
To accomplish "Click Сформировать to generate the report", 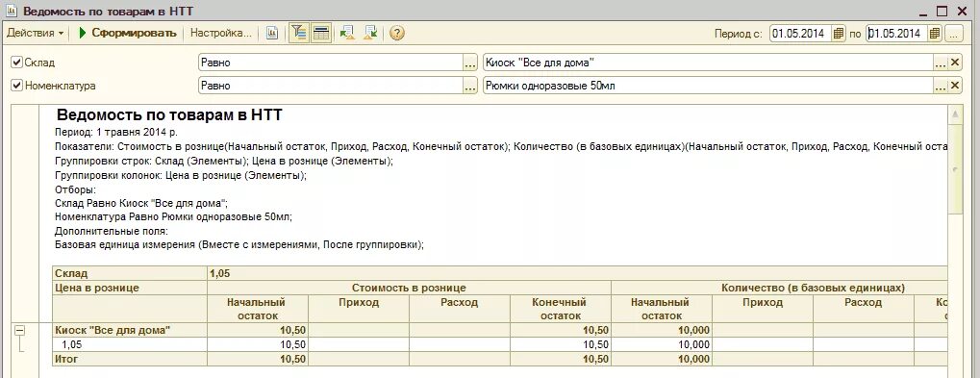I will pyautogui.click(x=128, y=33).
